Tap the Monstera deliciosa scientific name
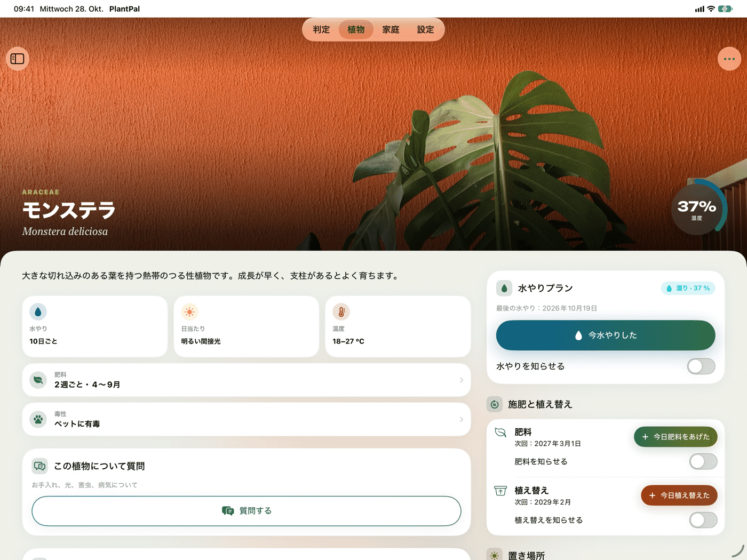 (x=65, y=231)
